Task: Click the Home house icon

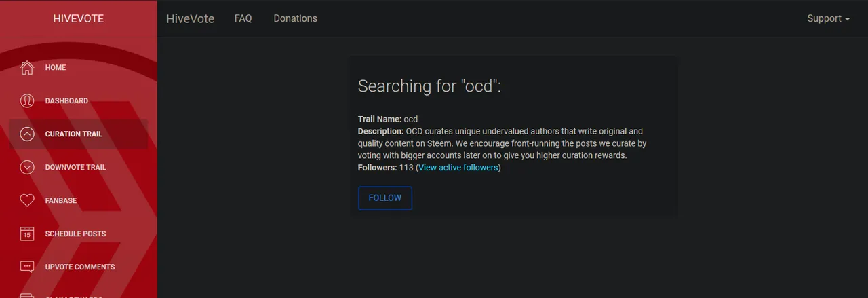Action: tap(27, 67)
